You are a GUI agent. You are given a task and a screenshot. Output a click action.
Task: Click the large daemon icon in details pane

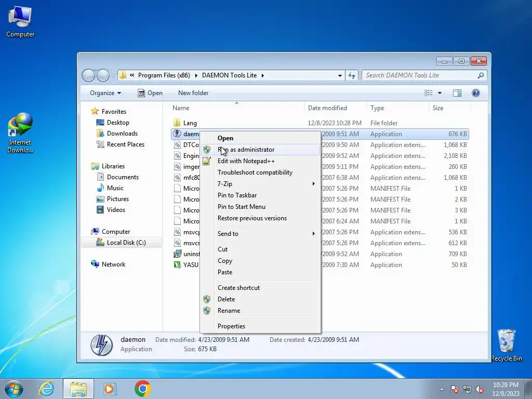101,345
